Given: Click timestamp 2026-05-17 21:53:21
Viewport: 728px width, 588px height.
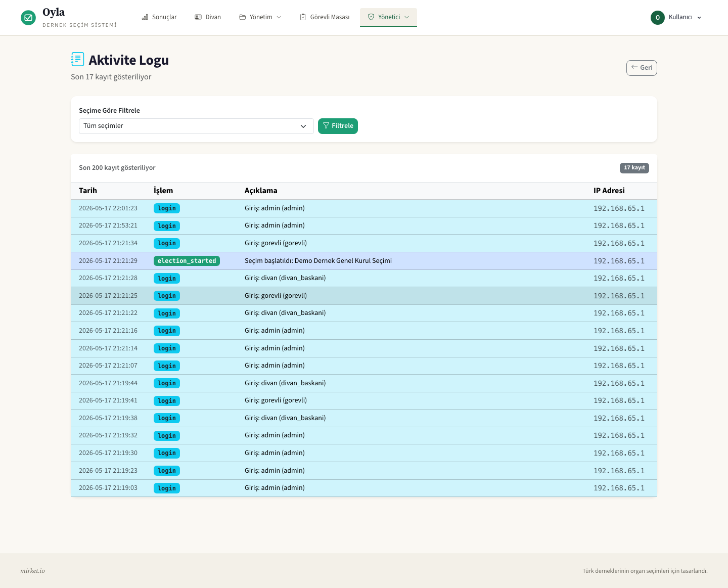Looking at the screenshot, I should coord(108,225).
